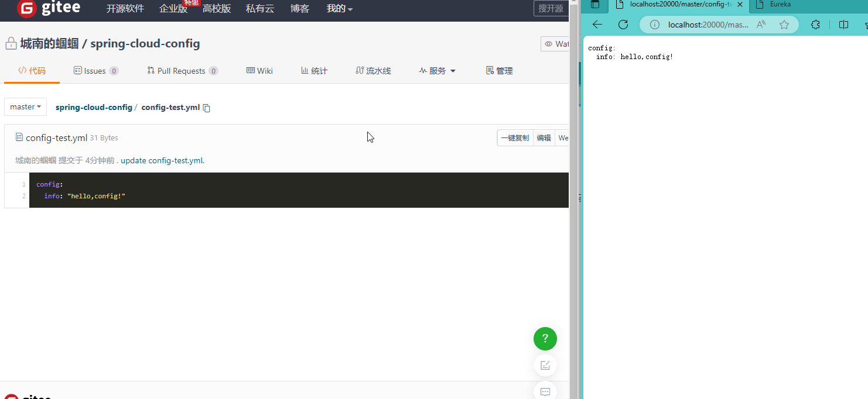This screenshot has height=399, width=868.
Task: Click the Edge refresh button
Action: 623,25
